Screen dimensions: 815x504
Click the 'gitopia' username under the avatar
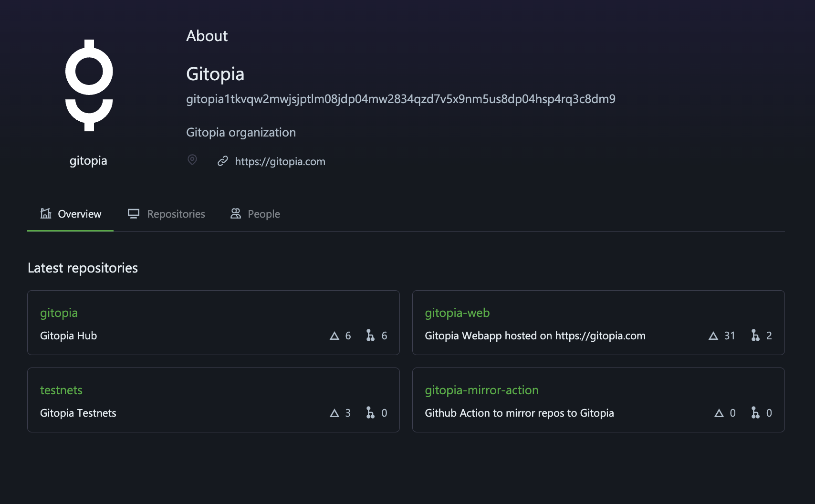click(x=88, y=161)
